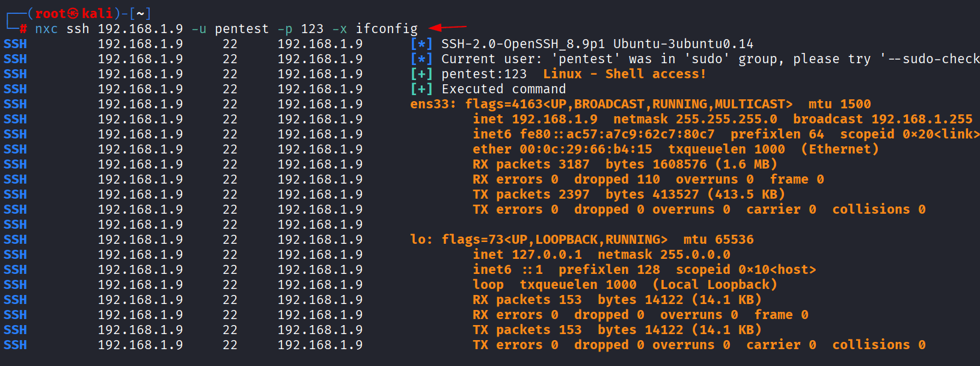Click 'netmask 255.0.0.0' text
Viewport: 980px width, 366px height.
point(664,255)
